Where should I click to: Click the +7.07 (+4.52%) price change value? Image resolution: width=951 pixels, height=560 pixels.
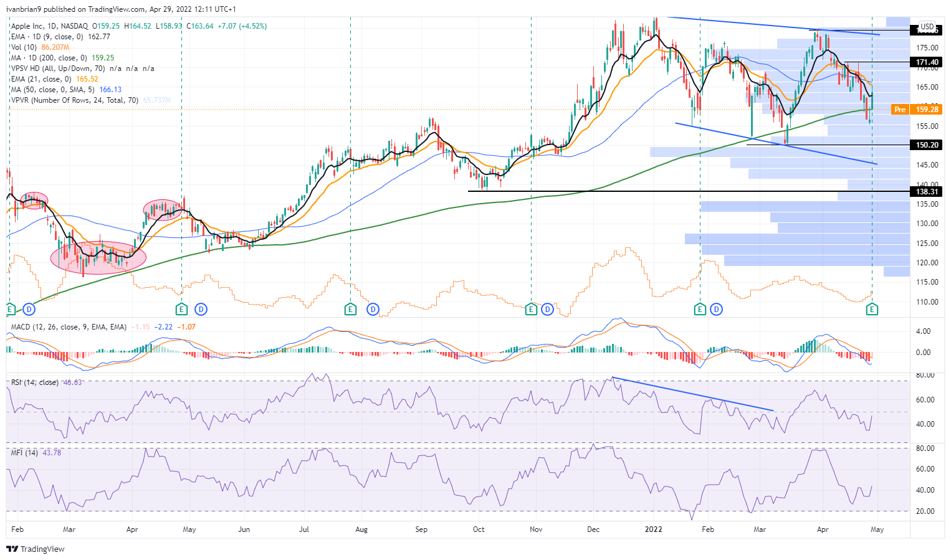[241, 26]
